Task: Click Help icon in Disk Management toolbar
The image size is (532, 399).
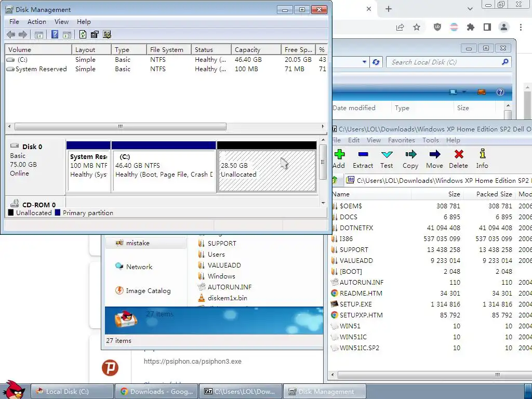Action: (x=55, y=34)
